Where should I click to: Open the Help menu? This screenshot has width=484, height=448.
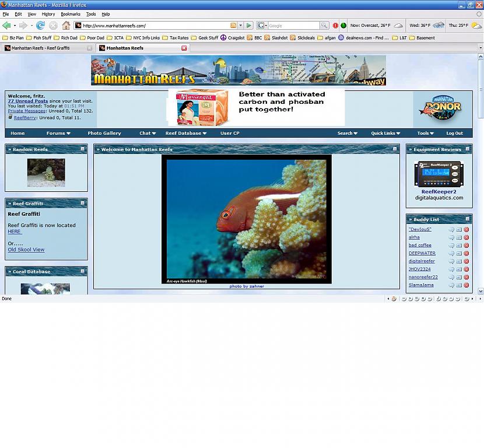coord(106,14)
